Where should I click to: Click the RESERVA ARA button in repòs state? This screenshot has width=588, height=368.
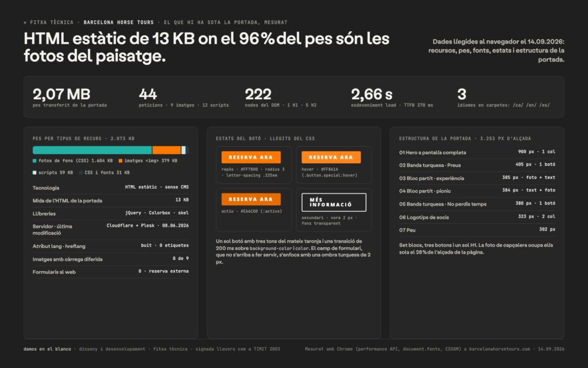tap(251, 158)
